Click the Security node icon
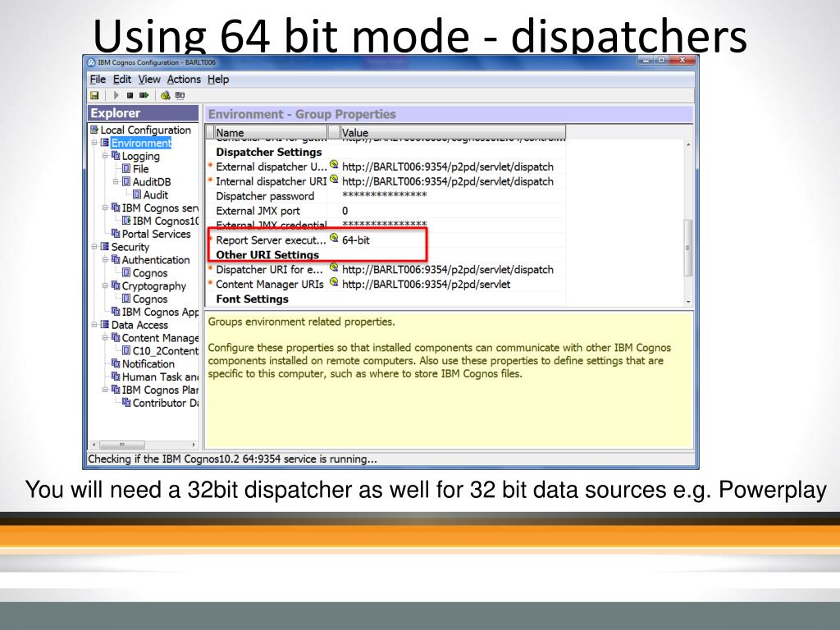 pos(105,246)
